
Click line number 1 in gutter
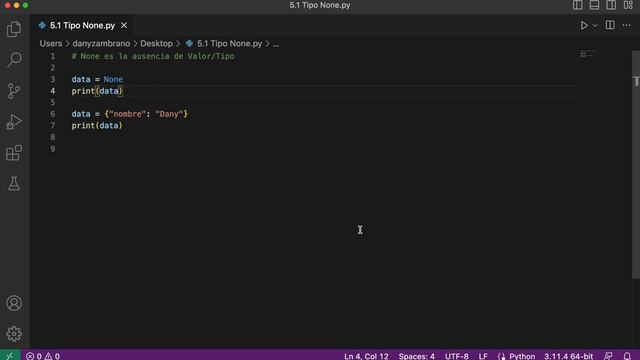pyautogui.click(x=53, y=56)
